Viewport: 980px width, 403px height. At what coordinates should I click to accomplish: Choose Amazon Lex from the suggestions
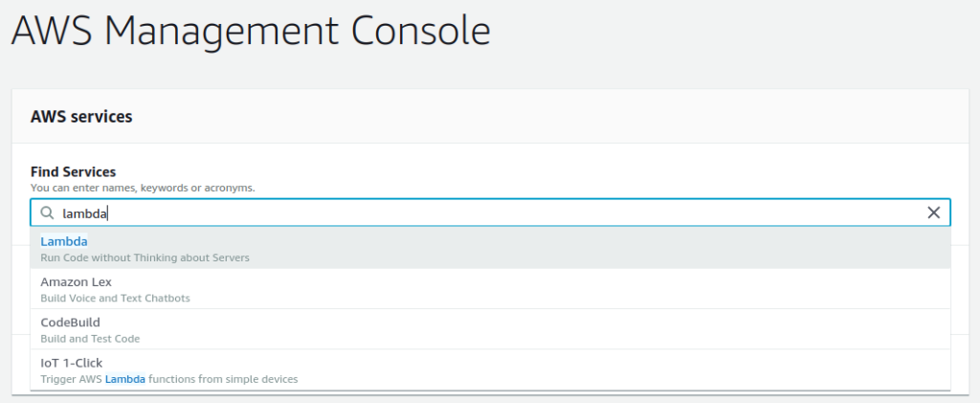point(76,282)
